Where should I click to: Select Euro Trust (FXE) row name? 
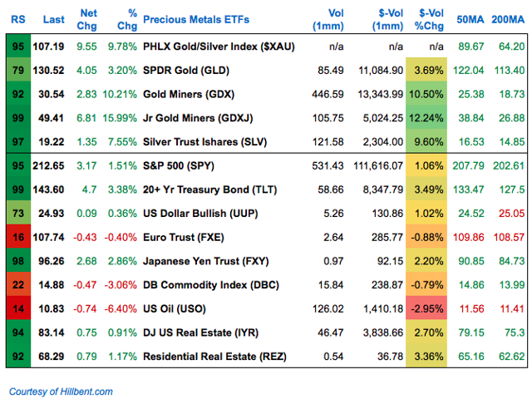(x=184, y=237)
